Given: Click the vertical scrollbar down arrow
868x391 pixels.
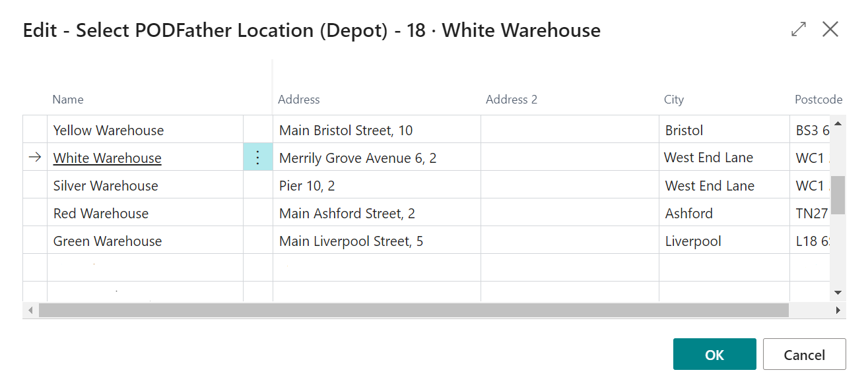Looking at the screenshot, I should tap(838, 292).
